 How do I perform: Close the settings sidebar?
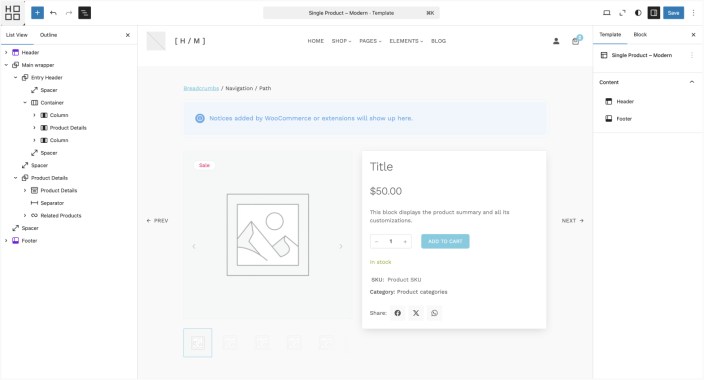pyautogui.click(x=693, y=35)
